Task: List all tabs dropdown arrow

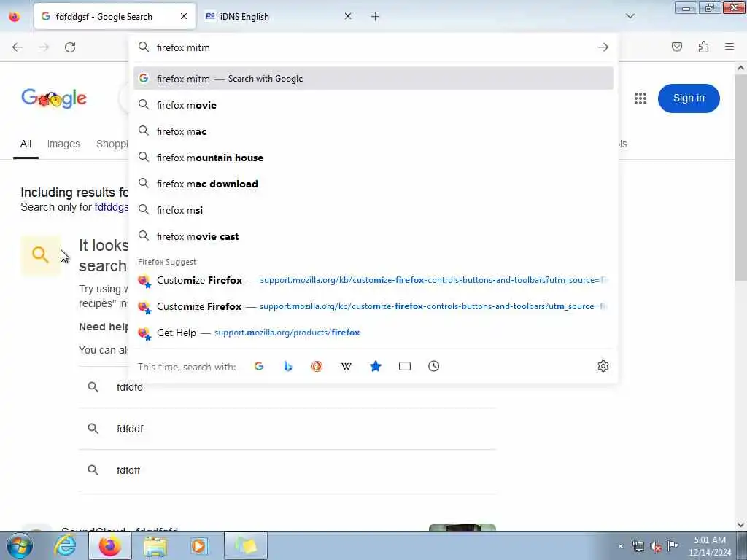Action: [x=630, y=16]
